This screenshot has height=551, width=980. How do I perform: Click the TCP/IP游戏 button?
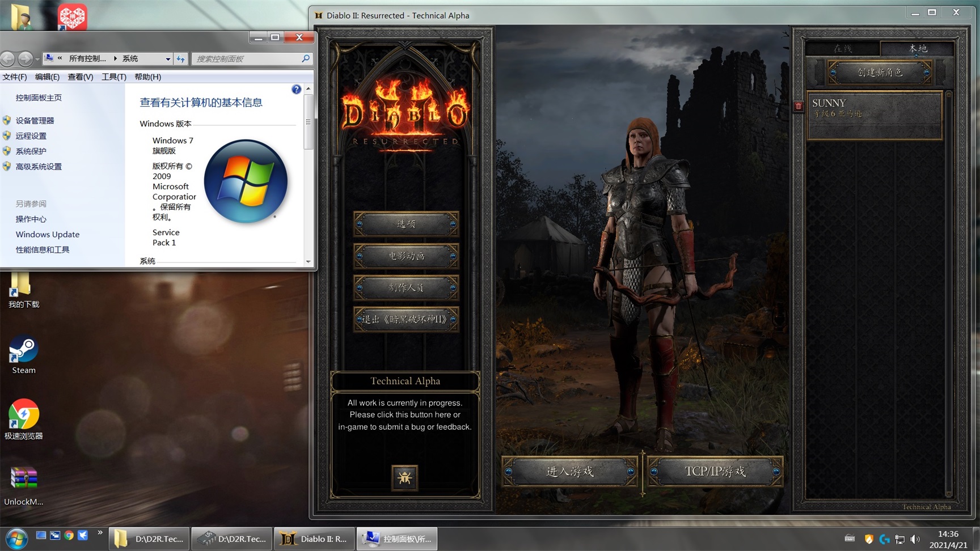715,471
